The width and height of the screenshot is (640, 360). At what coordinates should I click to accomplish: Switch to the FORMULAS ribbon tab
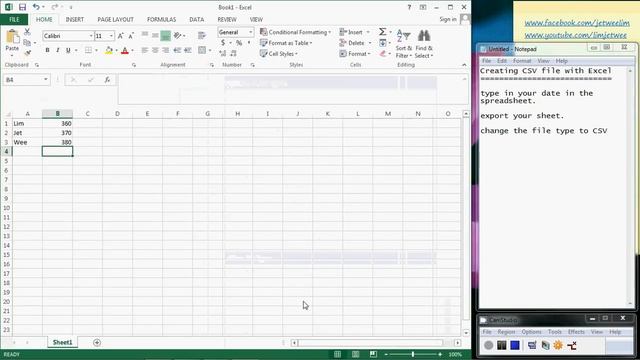pos(162,19)
